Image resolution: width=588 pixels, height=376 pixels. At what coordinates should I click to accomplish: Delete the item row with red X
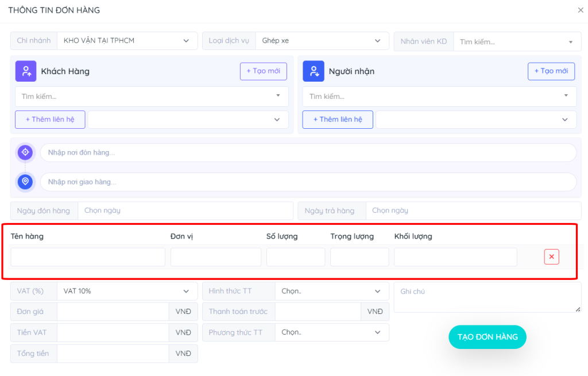[x=551, y=257]
